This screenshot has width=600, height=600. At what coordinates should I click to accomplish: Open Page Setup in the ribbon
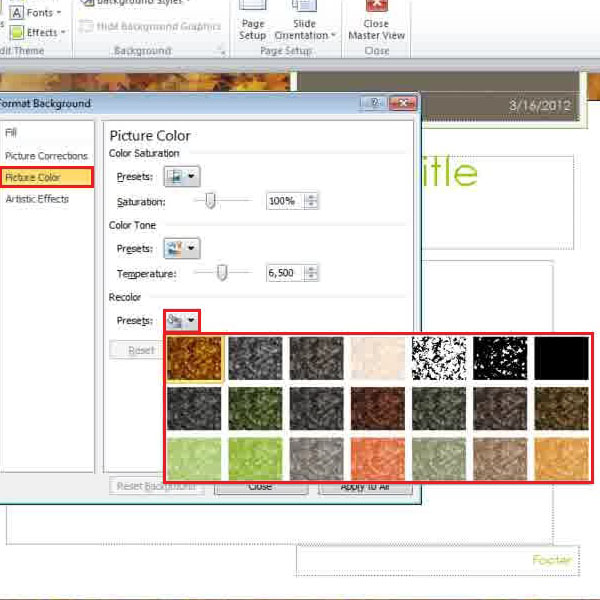pyautogui.click(x=252, y=21)
